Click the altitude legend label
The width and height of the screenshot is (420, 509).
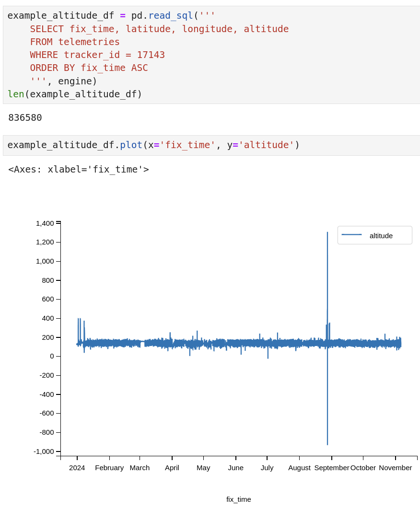[381, 235]
